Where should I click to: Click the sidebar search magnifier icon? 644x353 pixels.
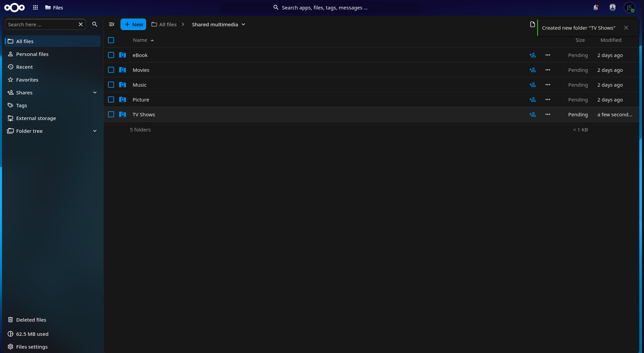pos(95,24)
